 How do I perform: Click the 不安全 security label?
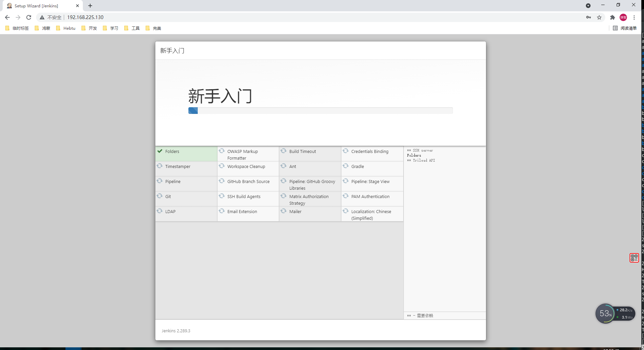click(x=54, y=17)
